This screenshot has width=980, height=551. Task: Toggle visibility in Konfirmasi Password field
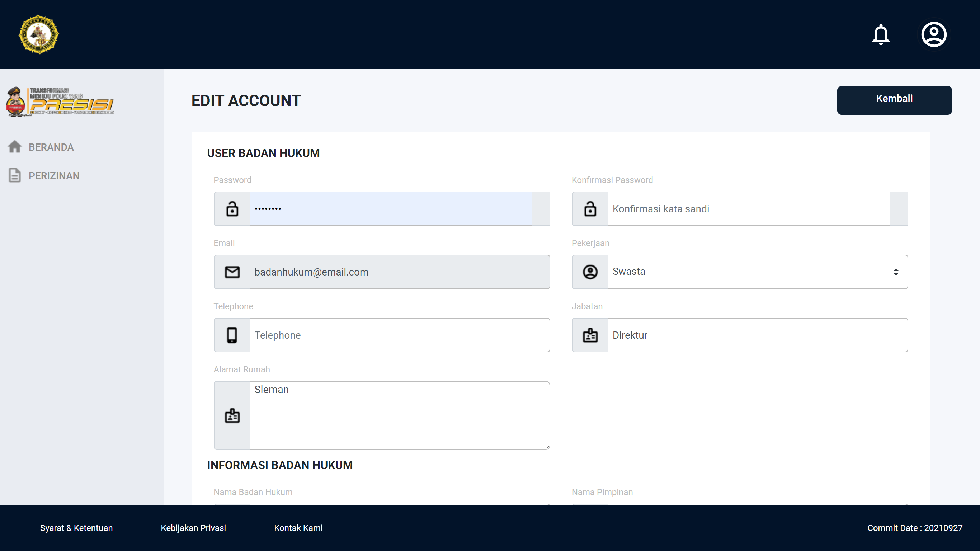point(899,209)
